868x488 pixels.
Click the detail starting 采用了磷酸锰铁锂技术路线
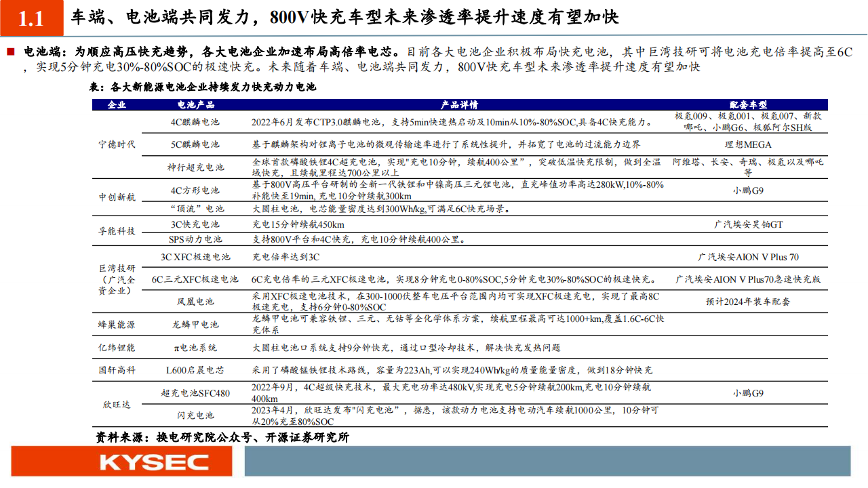(452, 370)
